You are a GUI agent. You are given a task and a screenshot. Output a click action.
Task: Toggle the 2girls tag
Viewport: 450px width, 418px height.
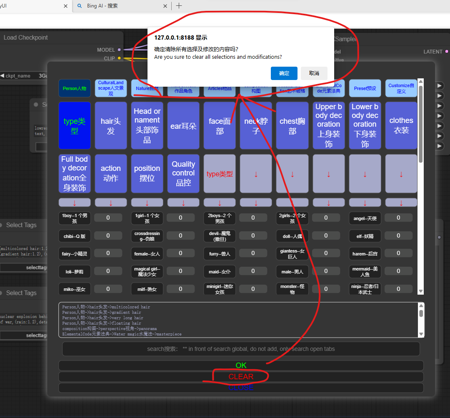click(292, 218)
